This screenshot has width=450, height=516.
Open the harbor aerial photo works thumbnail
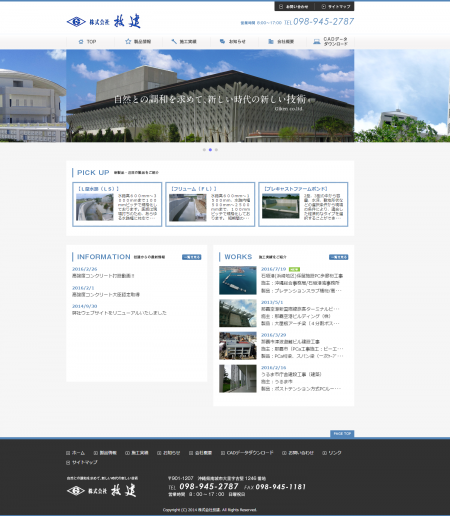(238, 280)
